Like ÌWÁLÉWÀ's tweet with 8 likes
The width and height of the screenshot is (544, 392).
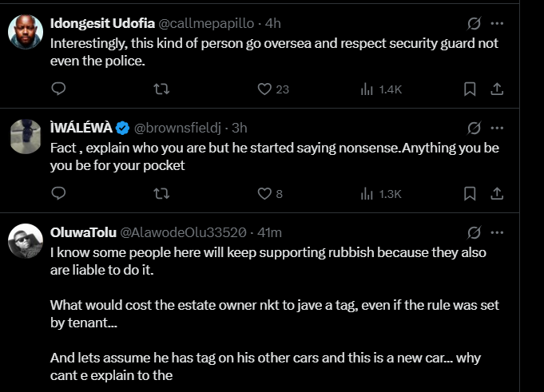[x=265, y=193]
